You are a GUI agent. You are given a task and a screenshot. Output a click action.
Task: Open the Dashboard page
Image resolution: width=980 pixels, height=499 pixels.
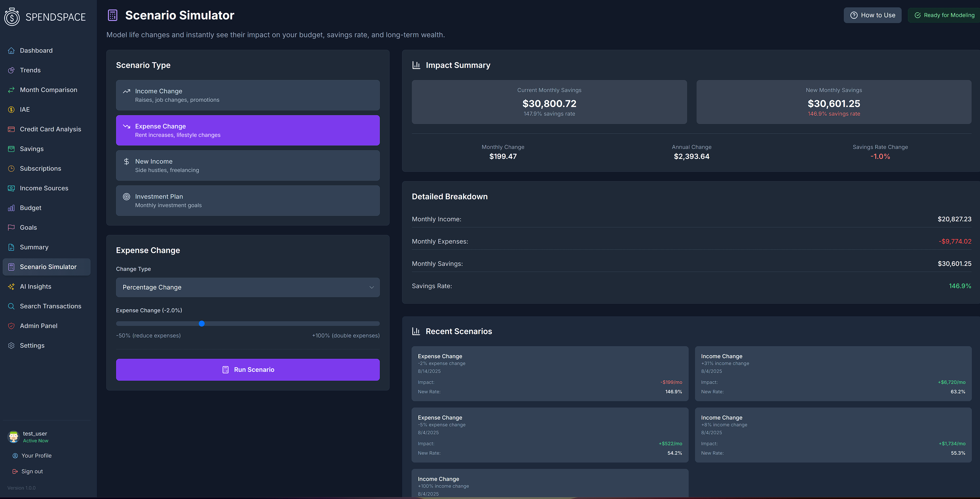(x=46, y=51)
